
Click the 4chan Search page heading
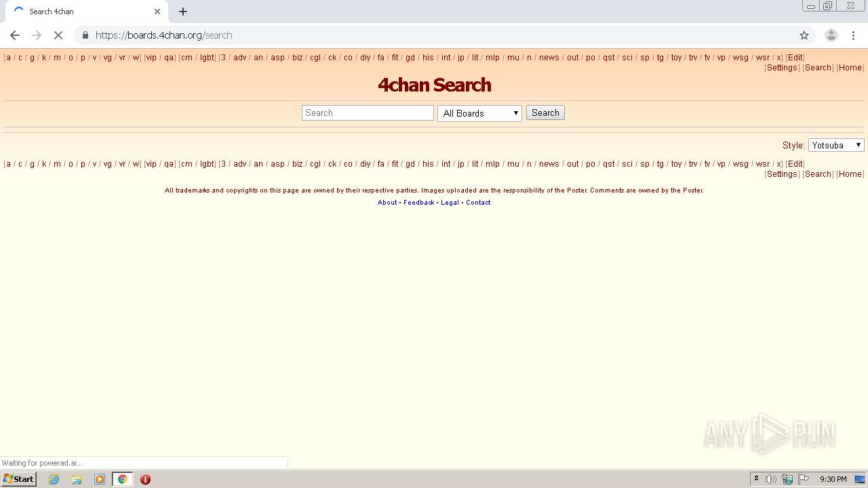[434, 85]
